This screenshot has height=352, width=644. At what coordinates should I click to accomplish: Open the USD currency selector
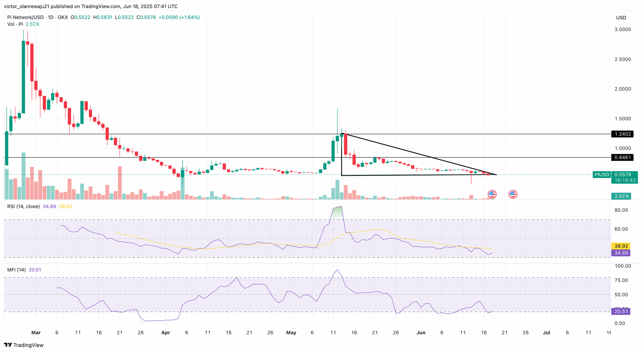point(625,18)
